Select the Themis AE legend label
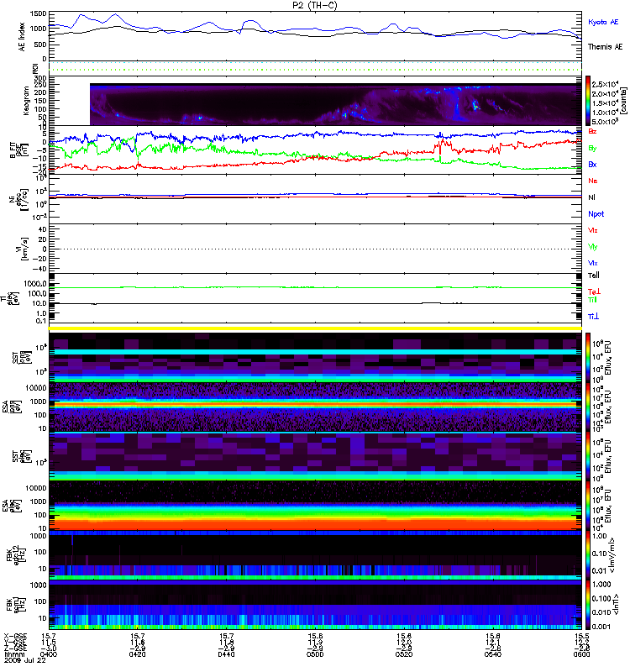 [x=605, y=46]
